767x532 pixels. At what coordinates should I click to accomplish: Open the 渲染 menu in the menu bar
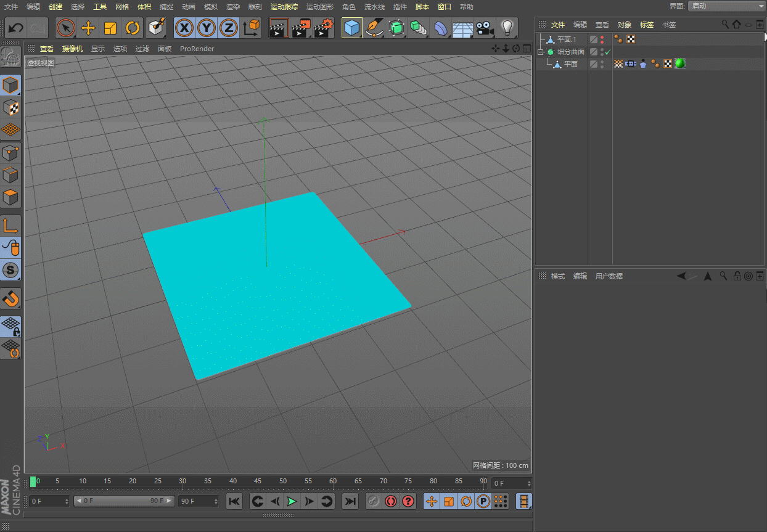point(233,7)
